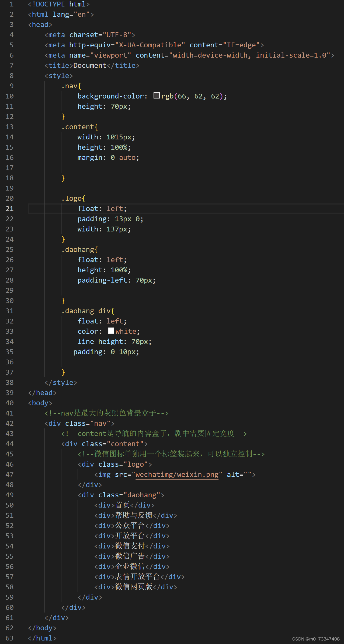The height and width of the screenshot is (644, 344).
Task: Click the closing '</body>' tag
Action: tap(42, 628)
